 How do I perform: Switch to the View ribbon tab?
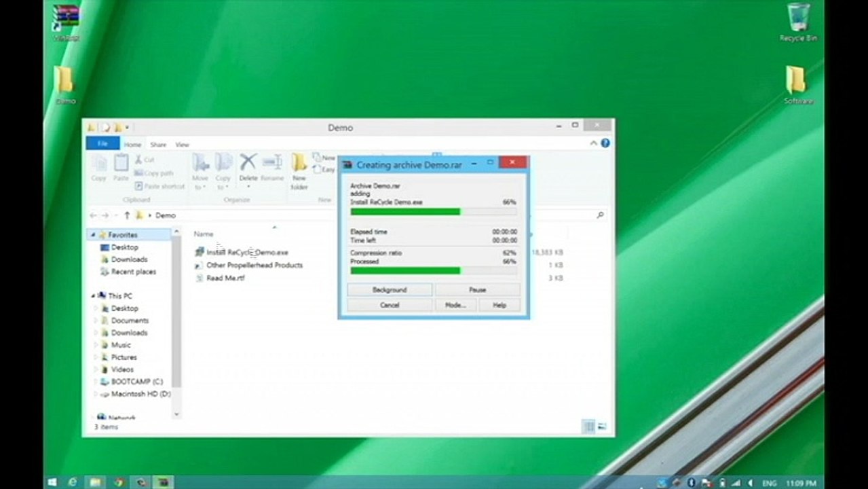click(x=182, y=145)
